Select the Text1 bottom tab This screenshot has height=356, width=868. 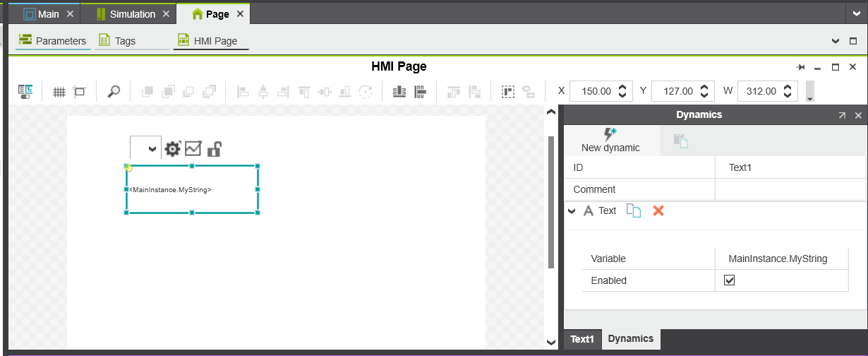(x=582, y=339)
